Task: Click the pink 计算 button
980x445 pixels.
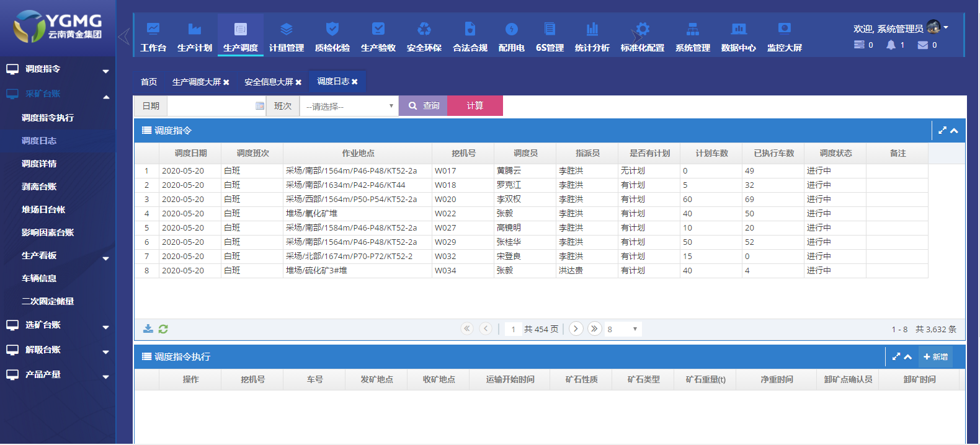Action: [474, 106]
